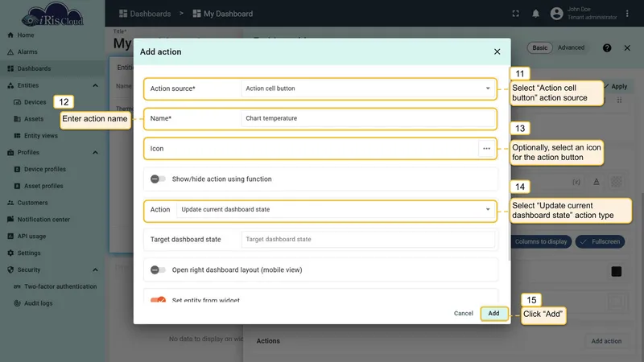Screen dimensions: 644x362
Task: Click the Dashboards grid icon in sidebar
Action: coord(10,68)
